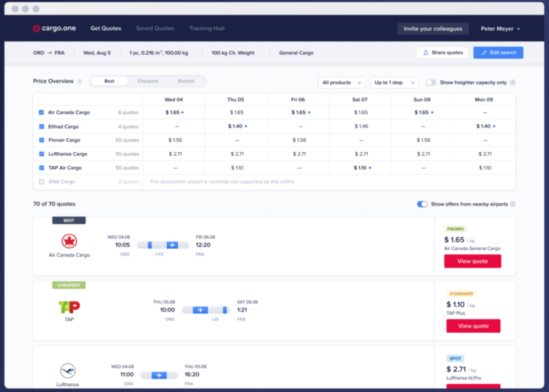Click the SPOT tag
Viewport: 549px width, 392px height.
point(455,358)
